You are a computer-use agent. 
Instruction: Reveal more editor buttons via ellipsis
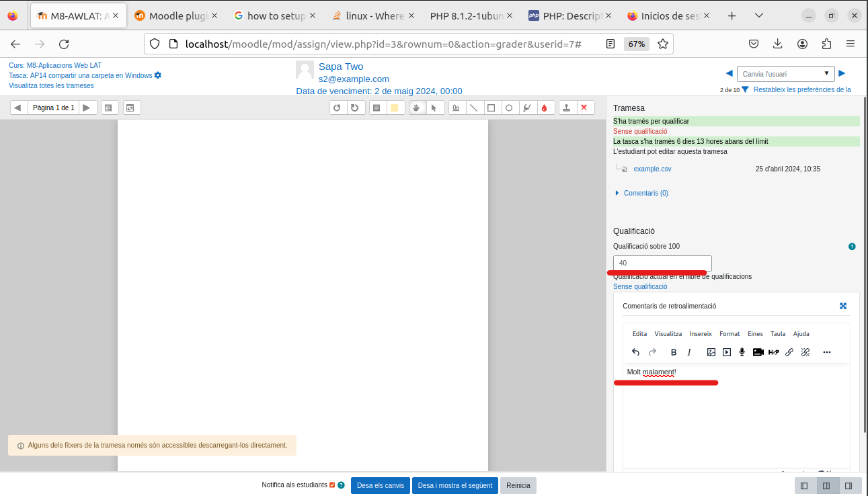pyautogui.click(x=827, y=352)
